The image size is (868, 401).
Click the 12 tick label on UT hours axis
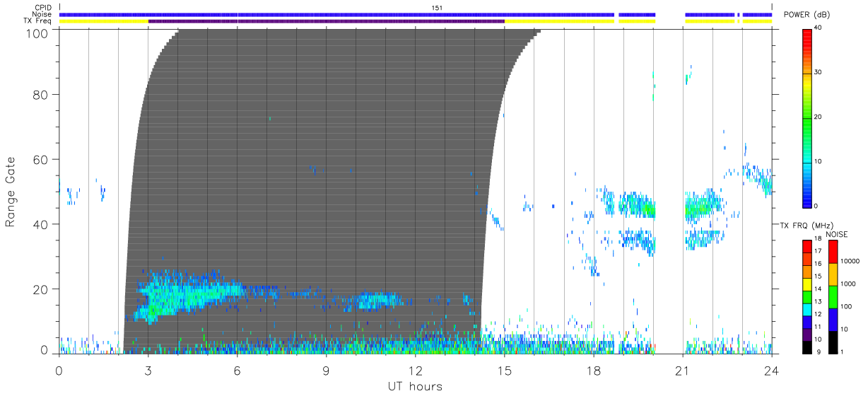pos(415,369)
